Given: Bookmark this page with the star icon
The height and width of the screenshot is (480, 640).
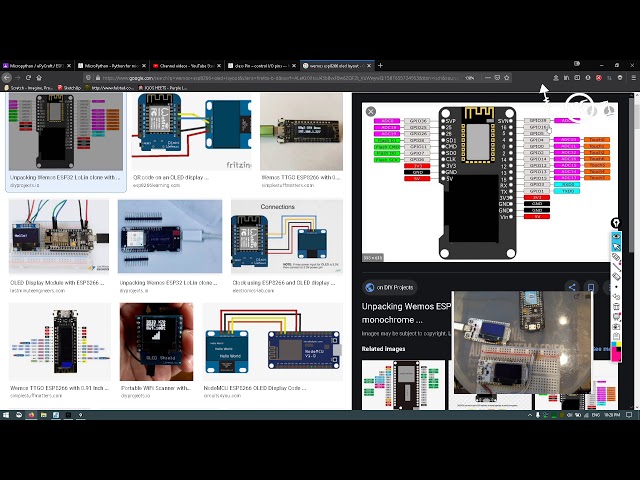Looking at the screenshot, I should (x=507, y=78).
